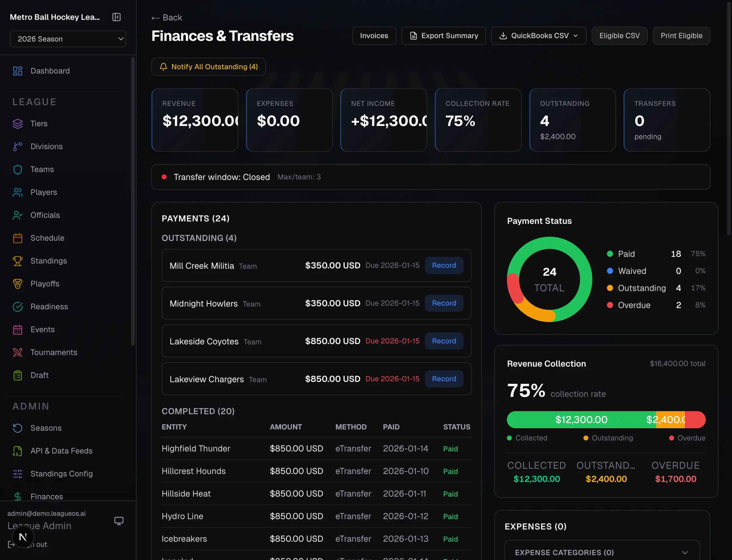Open the Playoffs medal icon

[18, 284]
